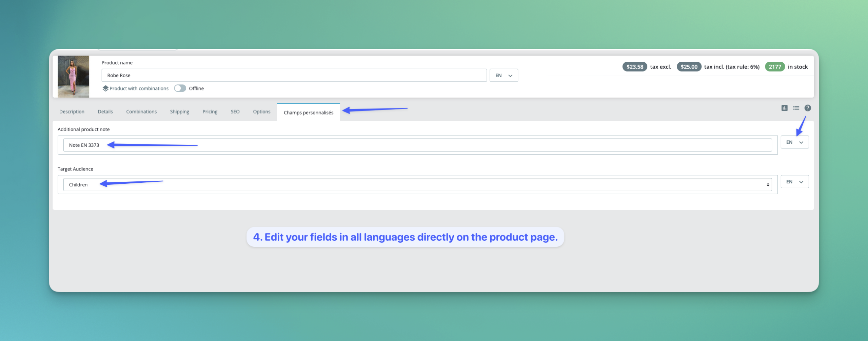868x341 pixels.
Task: Click the pink dress product thumbnail
Action: pos(73,77)
